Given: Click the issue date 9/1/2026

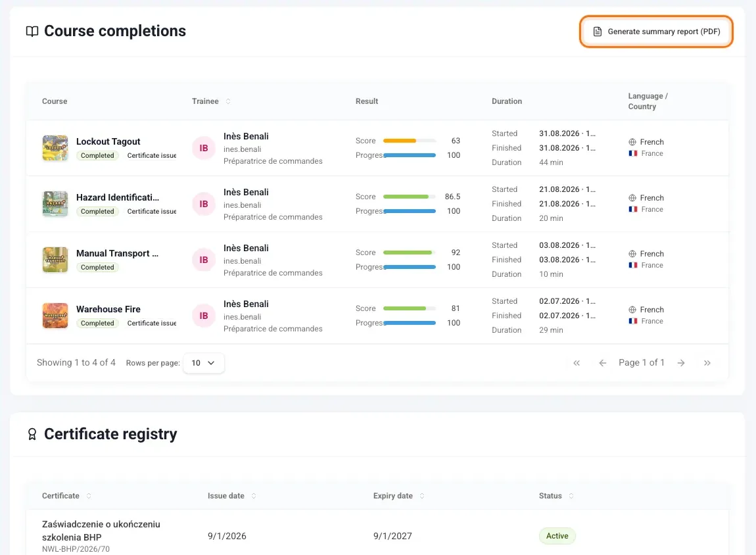Looking at the screenshot, I should [x=227, y=536].
